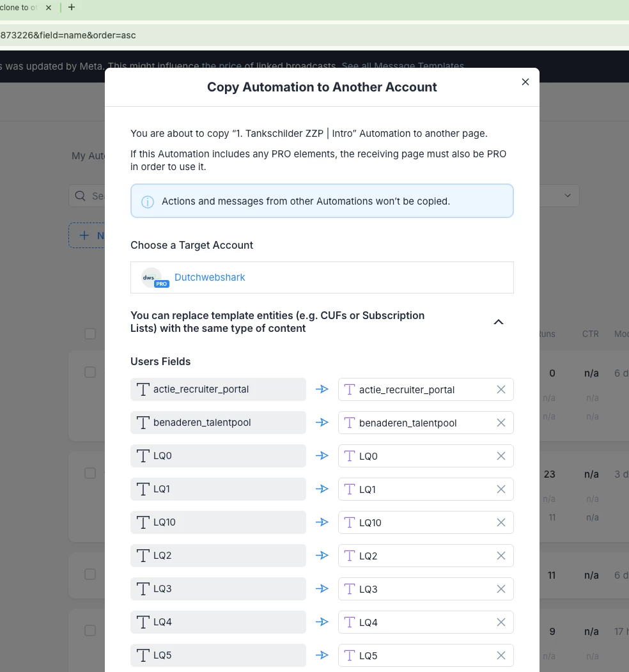Screen dimensions: 629x672
Task: Open a new browser tab
Action: [x=72, y=8]
